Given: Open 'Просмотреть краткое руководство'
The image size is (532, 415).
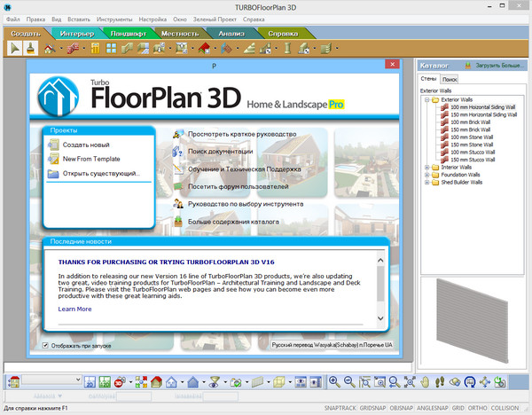Looking at the screenshot, I should click(242, 134).
